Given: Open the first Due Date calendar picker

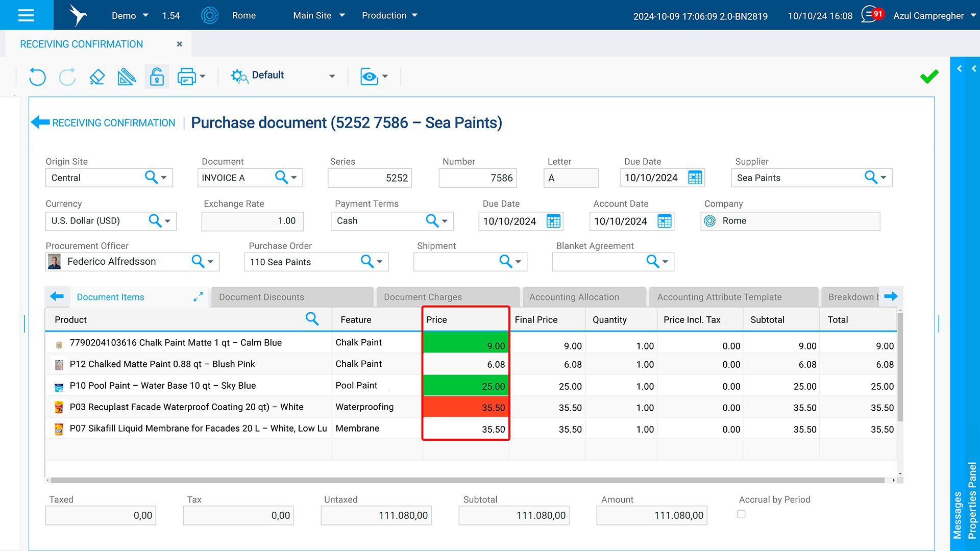Looking at the screenshot, I should coord(695,178).
